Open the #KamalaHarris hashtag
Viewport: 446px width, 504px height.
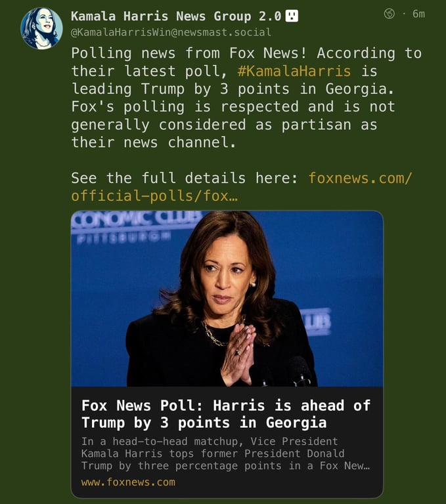click(x=294, y=71)
